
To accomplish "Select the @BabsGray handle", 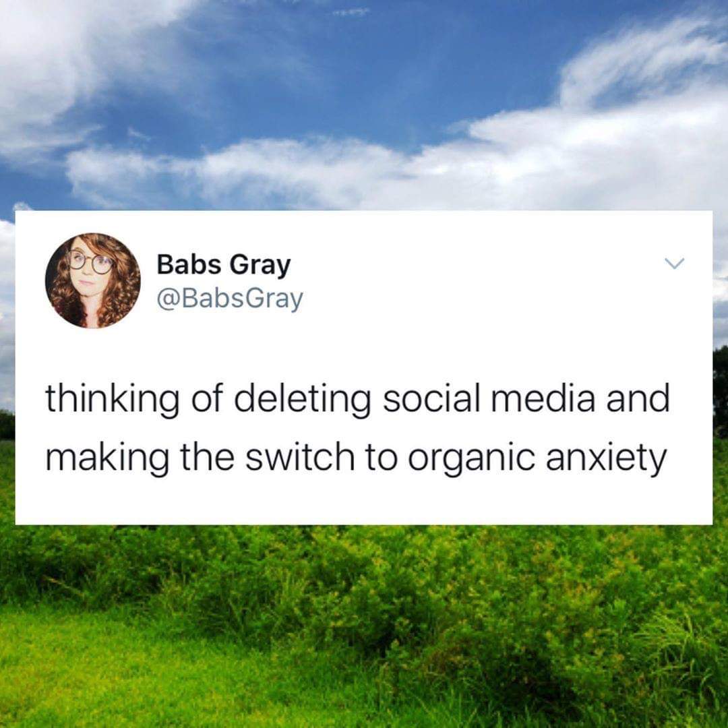I will tap(230, 299).
